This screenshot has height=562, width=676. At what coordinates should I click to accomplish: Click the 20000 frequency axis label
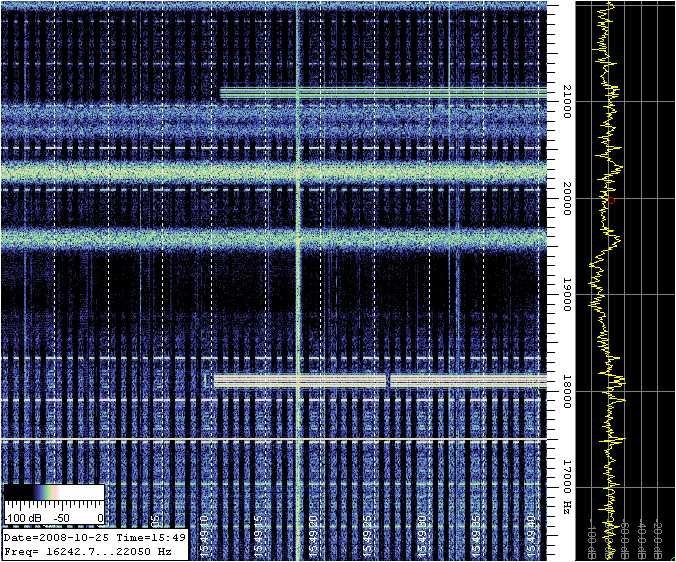tap(567, 203)
